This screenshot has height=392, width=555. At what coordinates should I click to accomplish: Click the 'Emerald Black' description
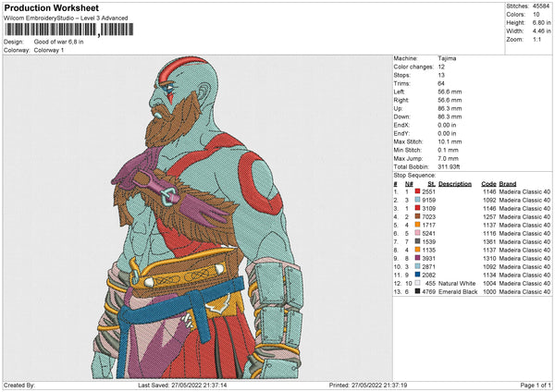(x=458, y=292)
